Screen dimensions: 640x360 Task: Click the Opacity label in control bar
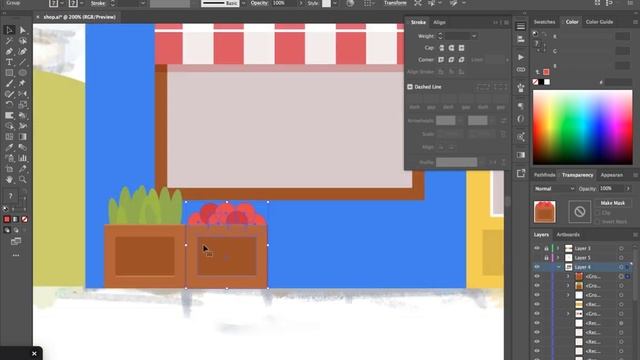(259, 3)
